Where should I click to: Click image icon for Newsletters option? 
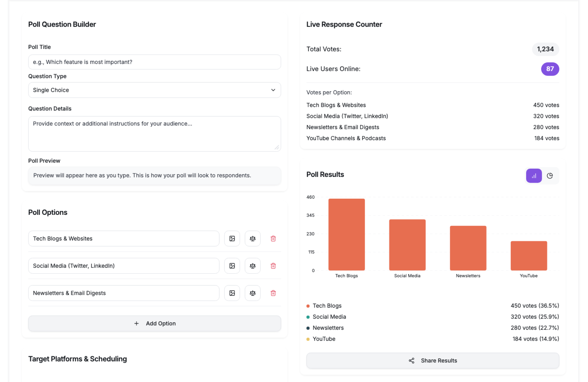(232, 293)
